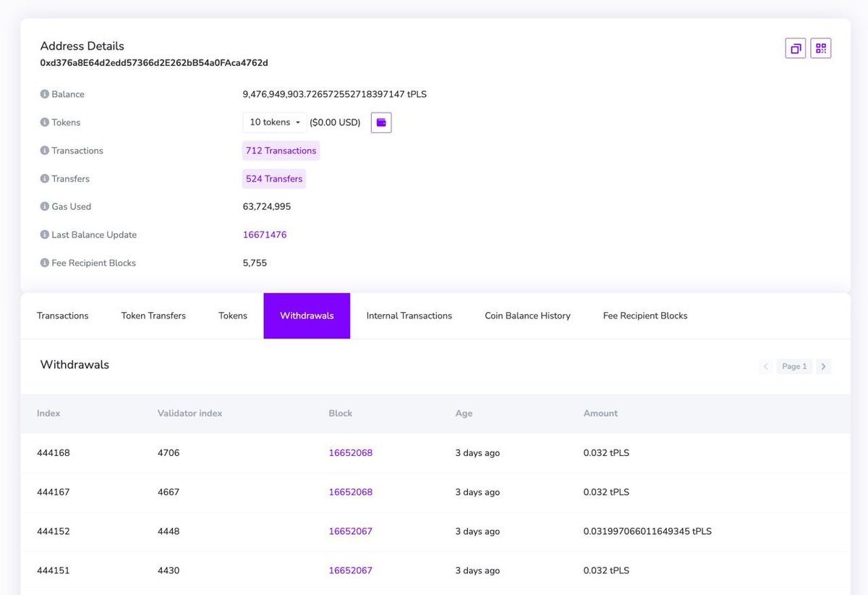868x595 pixels.
Task: Go to the next withdrawals page
Action: click(x=823, y=366)
